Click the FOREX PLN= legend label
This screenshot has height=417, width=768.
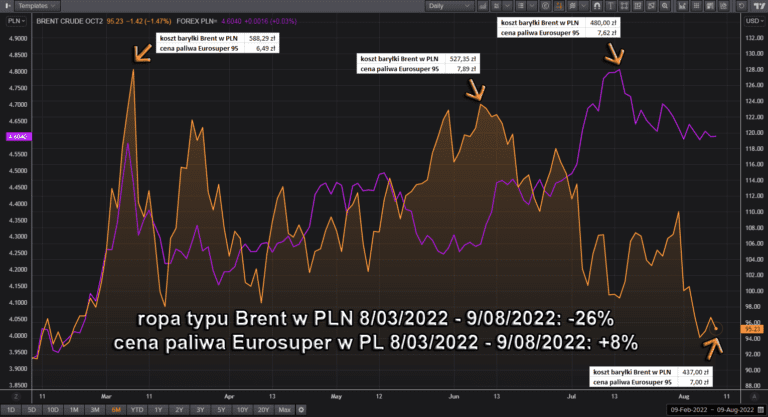click(x=194, y=19)
